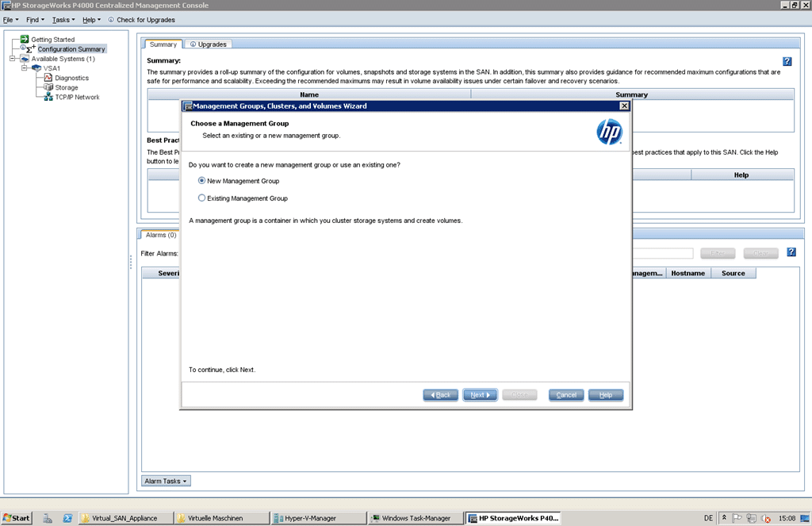The width and height of the screenshot is (812, 526).
Task: Collapse the Available Systems tree node
Action: coord(13,59)
